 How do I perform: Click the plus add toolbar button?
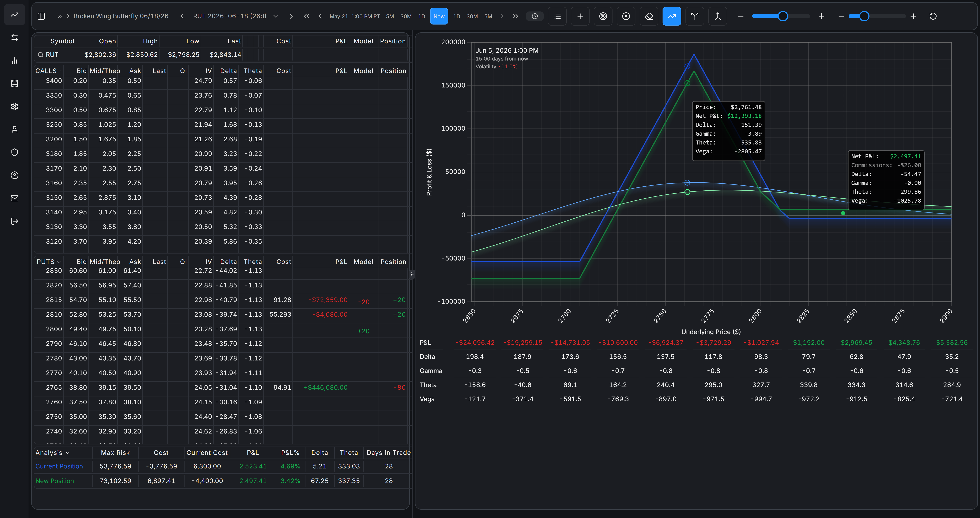580,16
